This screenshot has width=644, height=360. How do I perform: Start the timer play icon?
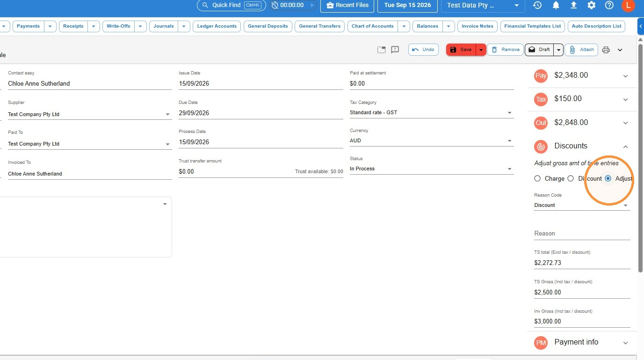point(312,5)
